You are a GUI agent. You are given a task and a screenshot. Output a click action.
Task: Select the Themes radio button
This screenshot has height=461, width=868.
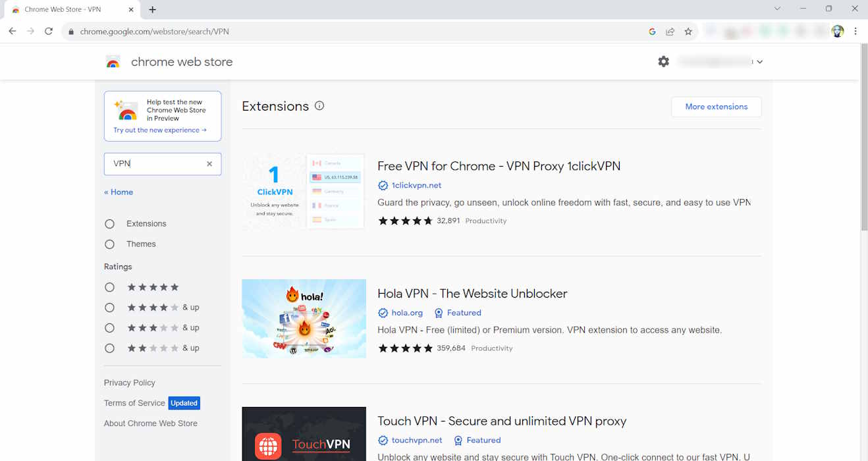pos(110,244)
